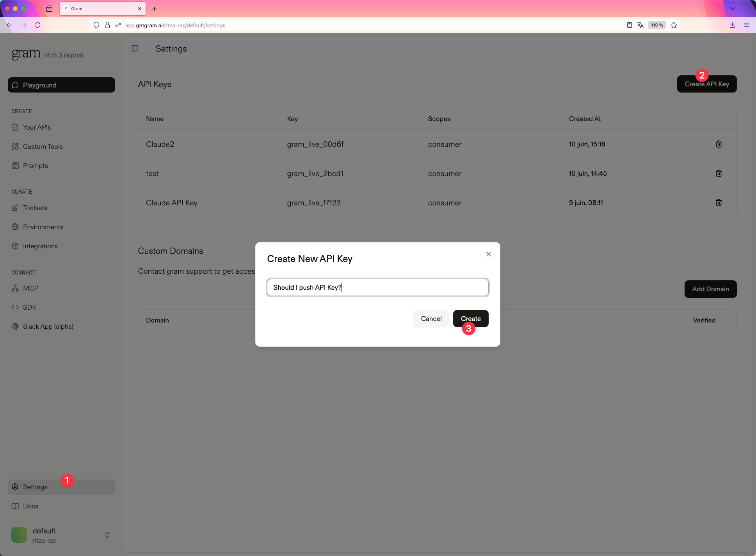Click the Settings gear icon
The height and width of the screenshot is (556, 756).
pos(15,487)
